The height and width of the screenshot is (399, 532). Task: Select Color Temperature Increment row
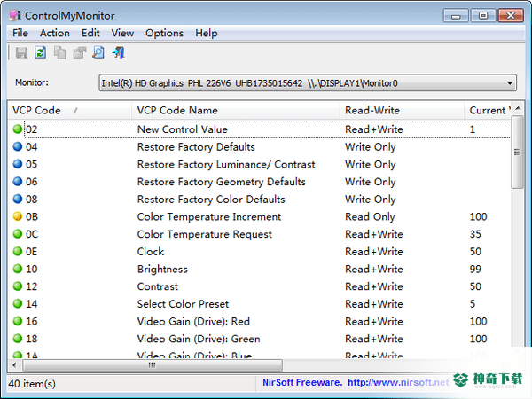[x=260, y=217]
